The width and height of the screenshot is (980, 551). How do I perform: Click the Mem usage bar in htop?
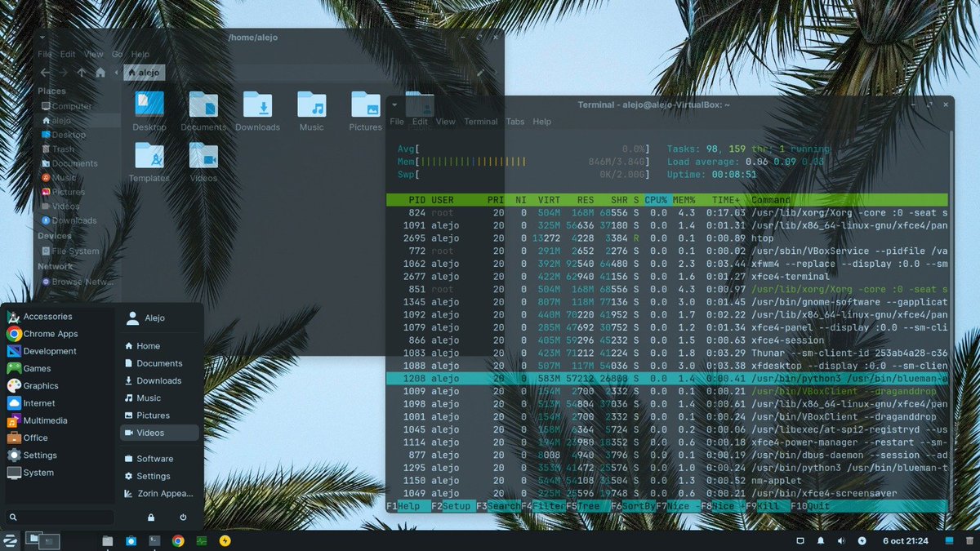coord(457,161)
